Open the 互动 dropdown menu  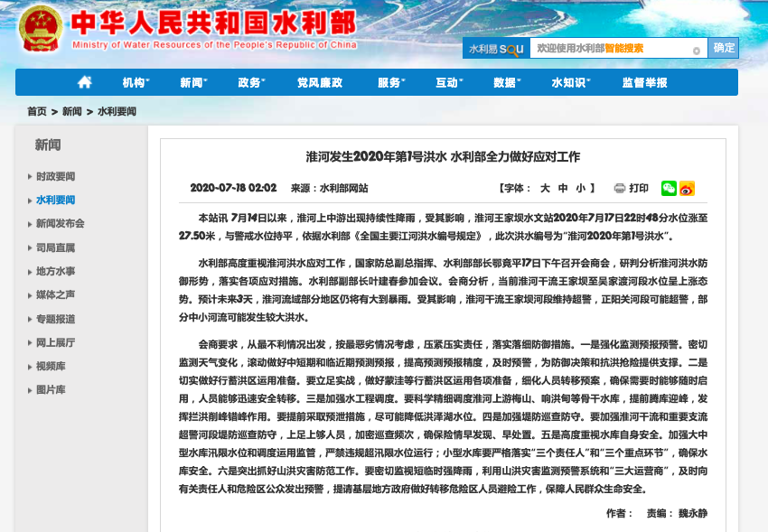[449, 83]
